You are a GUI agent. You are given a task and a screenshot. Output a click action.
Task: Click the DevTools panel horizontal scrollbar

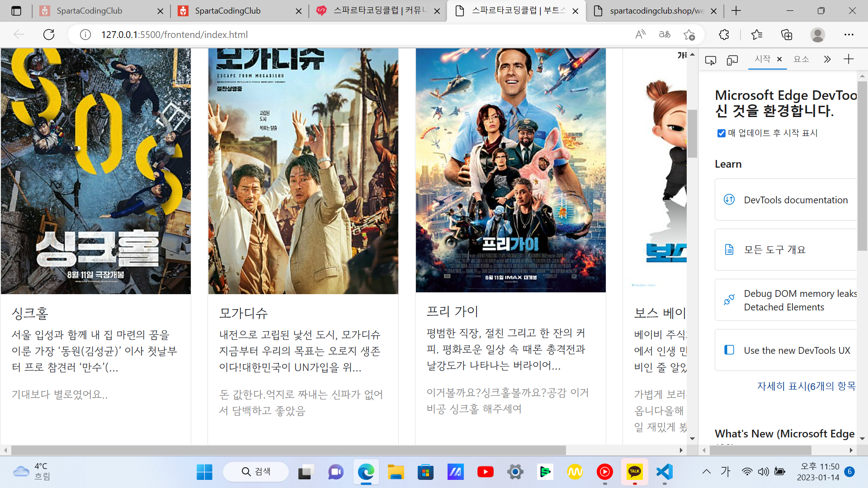(760, 450)
